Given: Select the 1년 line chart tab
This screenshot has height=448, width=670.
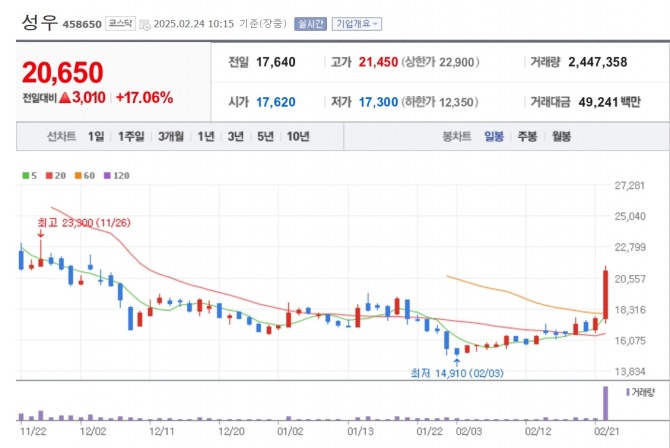Looking at the screenshot, I should pos(206,136).
